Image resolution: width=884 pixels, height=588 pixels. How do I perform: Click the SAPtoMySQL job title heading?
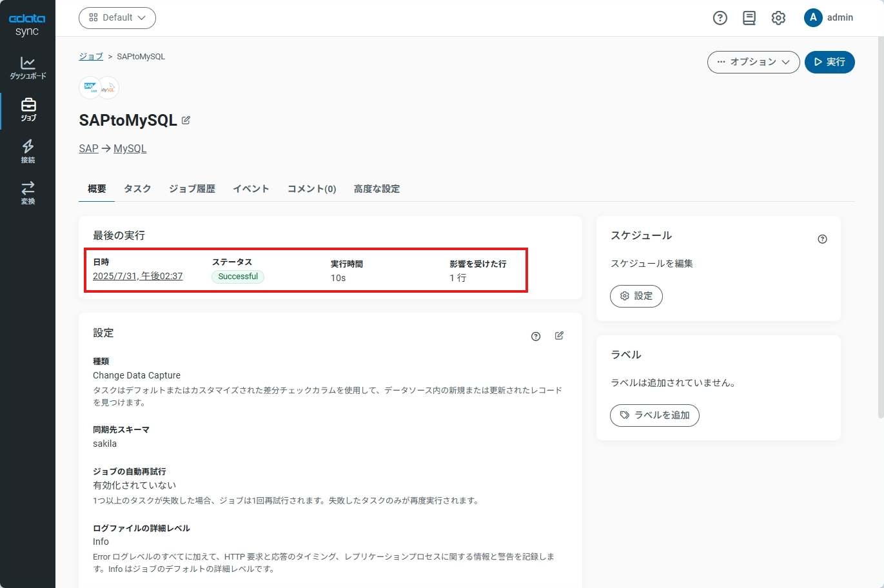[x=128, y=121]
